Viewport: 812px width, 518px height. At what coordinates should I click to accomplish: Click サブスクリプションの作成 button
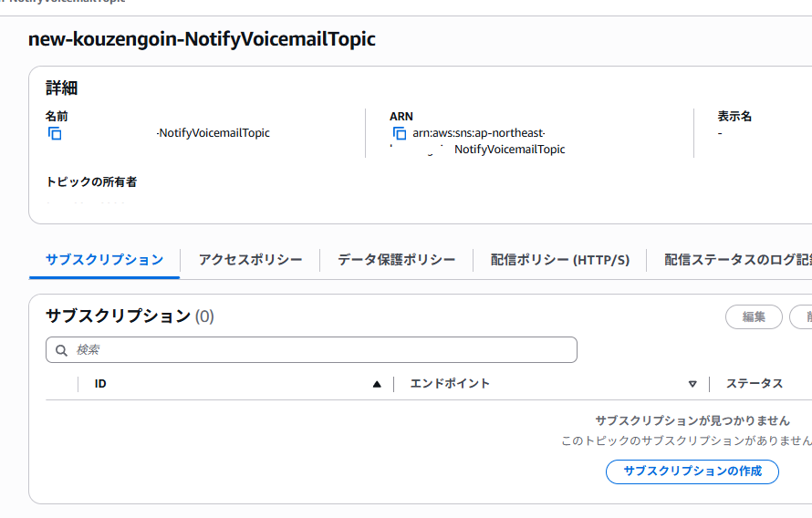[x=692, y=471]
